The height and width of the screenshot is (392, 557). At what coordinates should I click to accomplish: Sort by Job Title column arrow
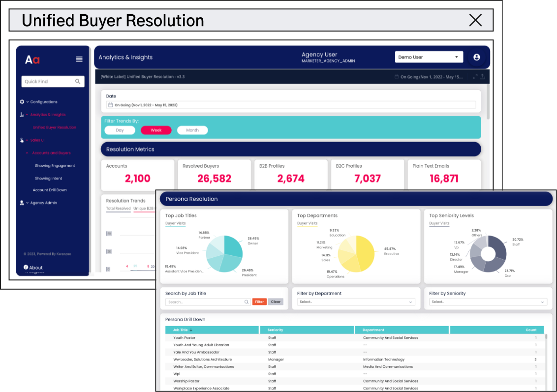coord(191,330)
